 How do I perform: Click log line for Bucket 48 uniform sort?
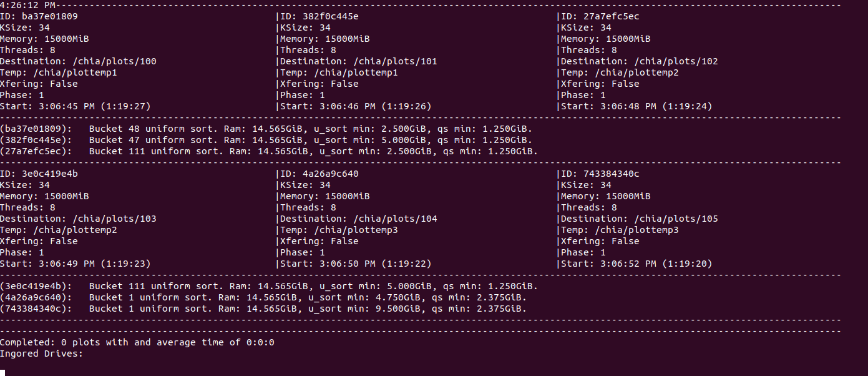[266, 129]
